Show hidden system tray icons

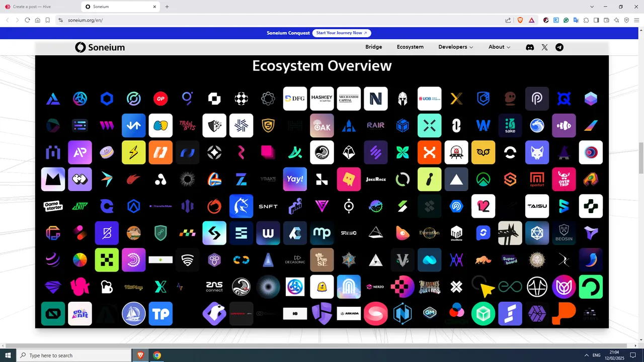point(587,355)
